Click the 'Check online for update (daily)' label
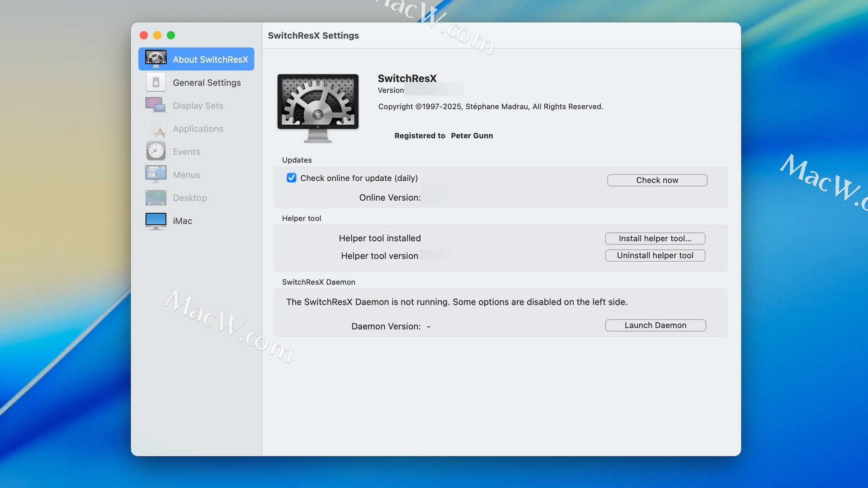868x488 pixels. (x=359, y=178)
